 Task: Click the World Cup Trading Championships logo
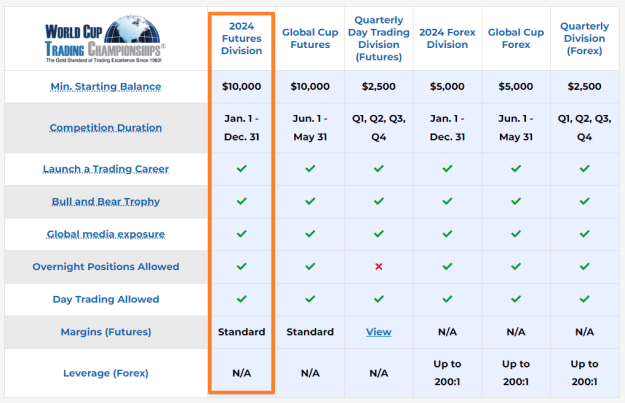[105, 39]
